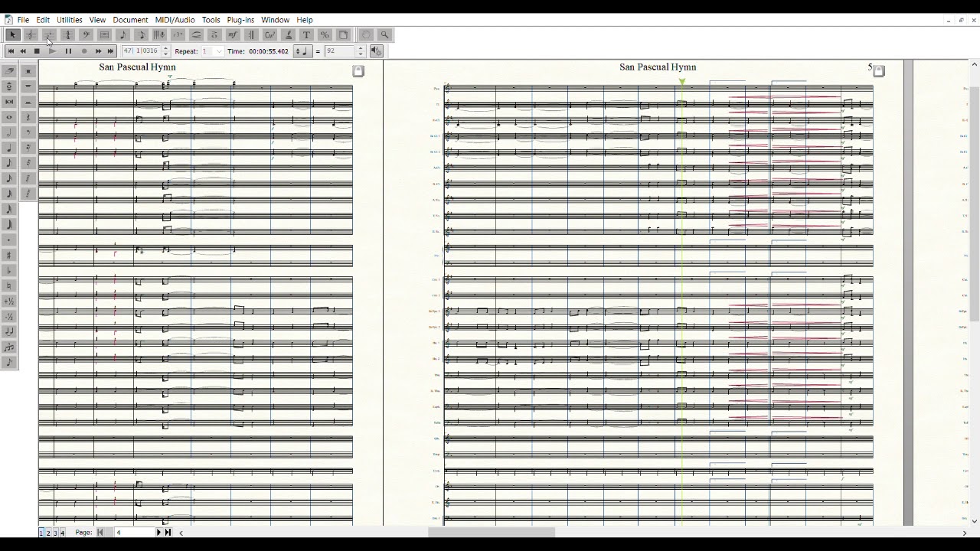Open the tempo beat-unit note selector

pos(304,51)
